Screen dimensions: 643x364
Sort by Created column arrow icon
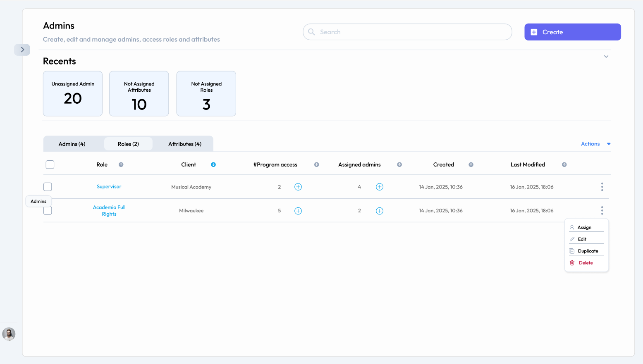471,164
